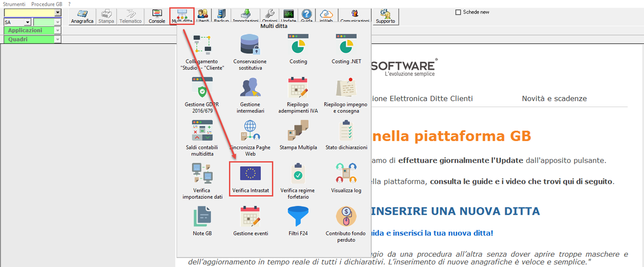
Task: Open Saldi contabili multiditta
Action: [202, 138]
